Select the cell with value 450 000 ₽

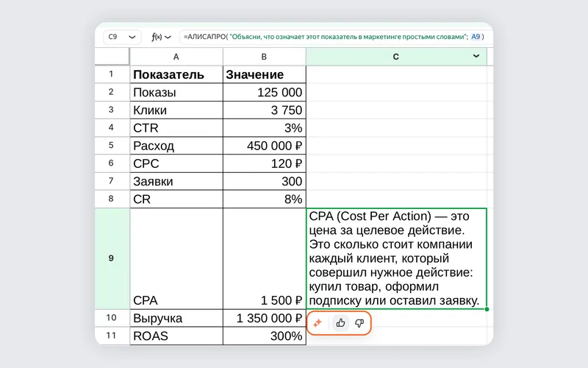coord(265,145)
